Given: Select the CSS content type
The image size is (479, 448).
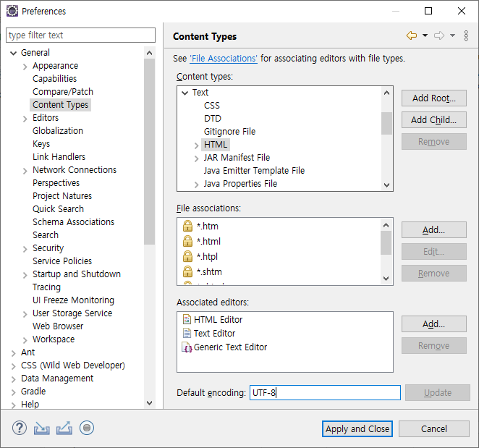Looking at the screenshot, I should click(212, 106).
